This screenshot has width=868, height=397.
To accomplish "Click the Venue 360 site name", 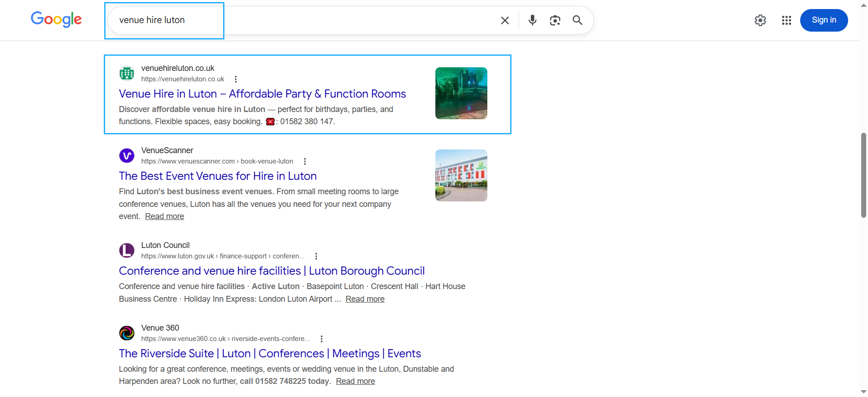I will tap(160, 328).
